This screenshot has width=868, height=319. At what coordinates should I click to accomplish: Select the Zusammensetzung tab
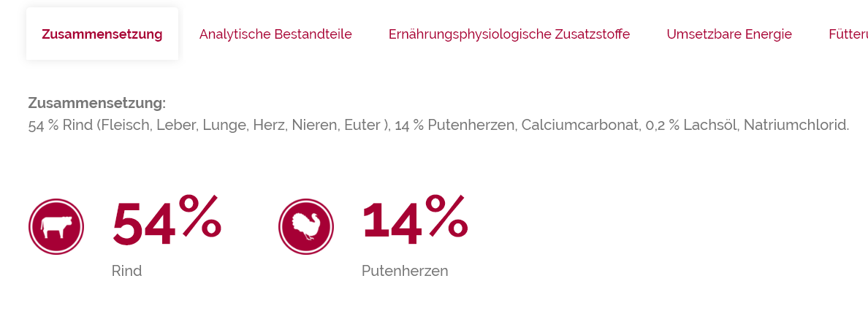click(x=102, y=34)
